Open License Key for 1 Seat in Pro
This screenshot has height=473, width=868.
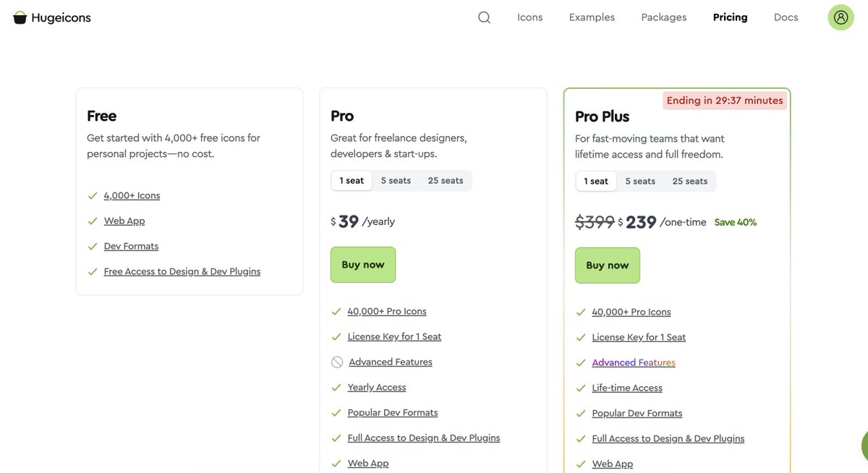(394, 337)
